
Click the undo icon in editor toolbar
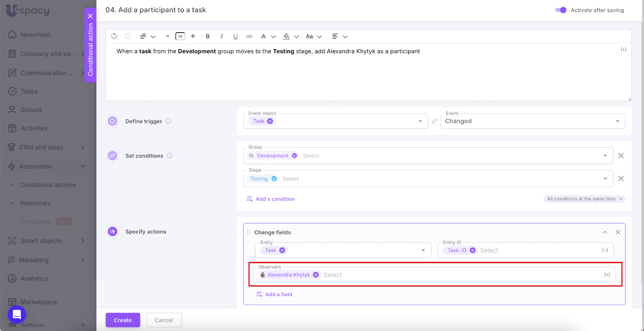point(114,36)
